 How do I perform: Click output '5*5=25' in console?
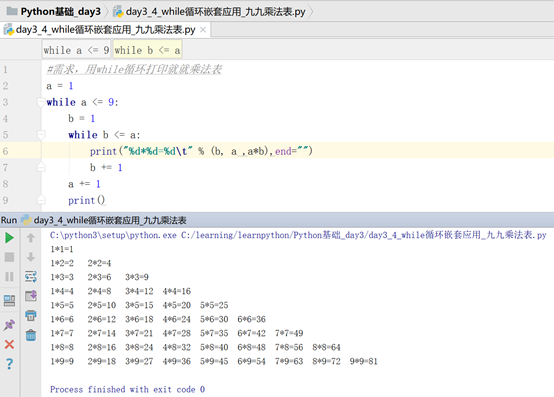pyautogui.click(x=214, y=305)
